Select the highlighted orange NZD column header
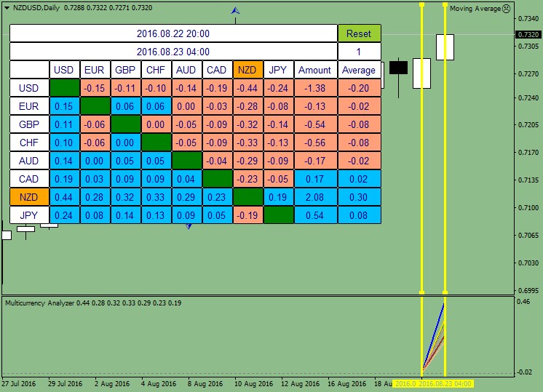Screen dimensions: 543x392 point(247,70)
